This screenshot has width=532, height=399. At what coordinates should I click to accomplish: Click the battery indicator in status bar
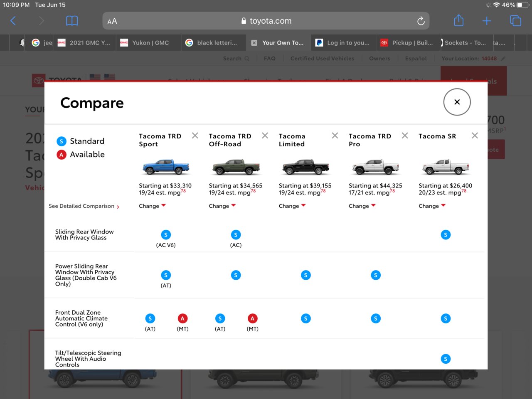(x=522, y=5)
